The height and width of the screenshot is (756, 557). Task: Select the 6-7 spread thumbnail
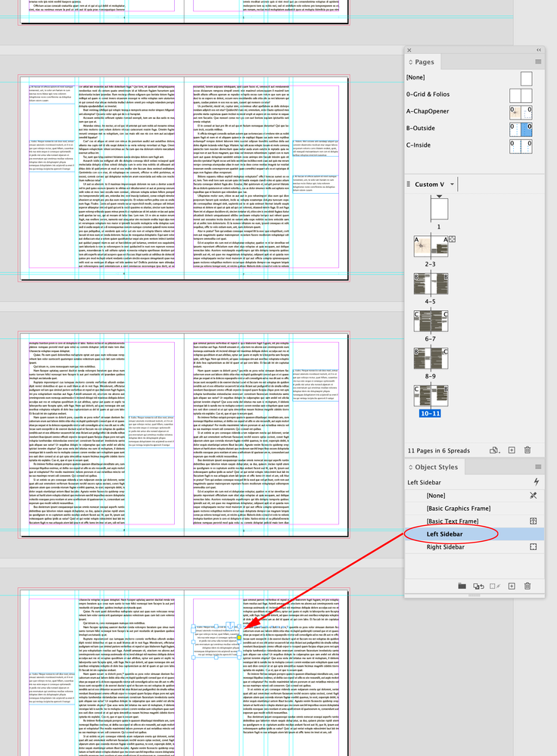pos(431,321)
